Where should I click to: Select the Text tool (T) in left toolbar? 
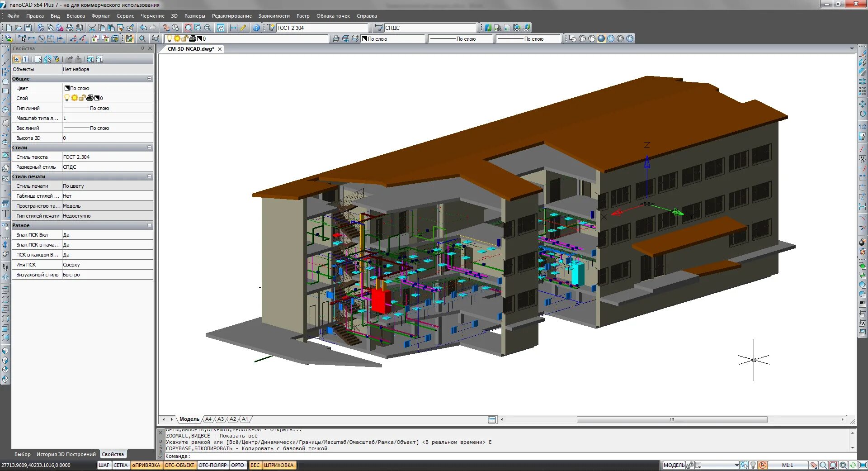click(5, 214)
